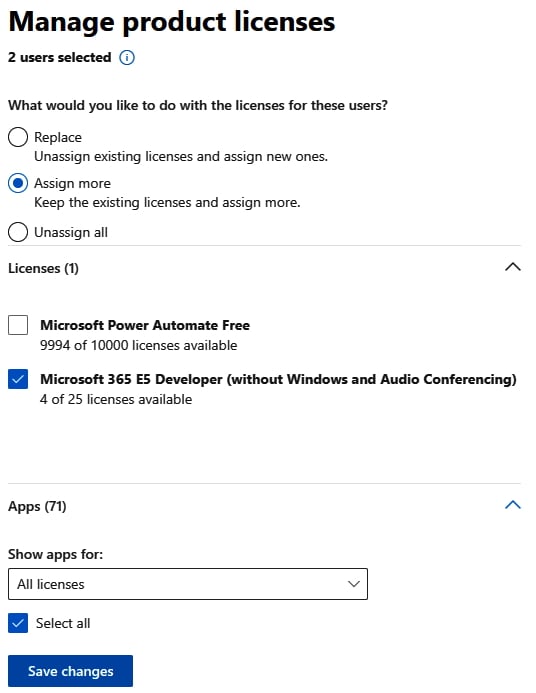Click the 2 users selected text

(60, 57)
